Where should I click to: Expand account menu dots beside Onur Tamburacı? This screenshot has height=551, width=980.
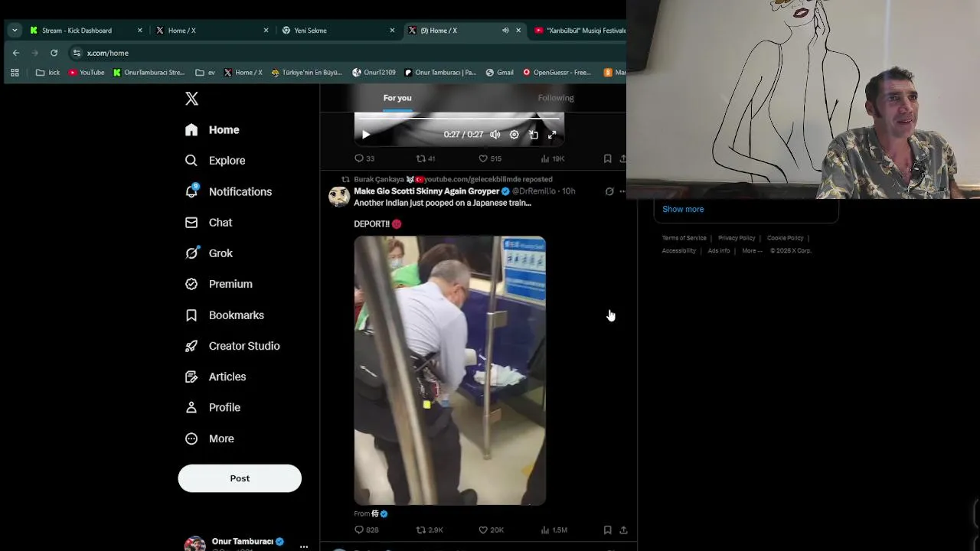(x=304, y=546)
